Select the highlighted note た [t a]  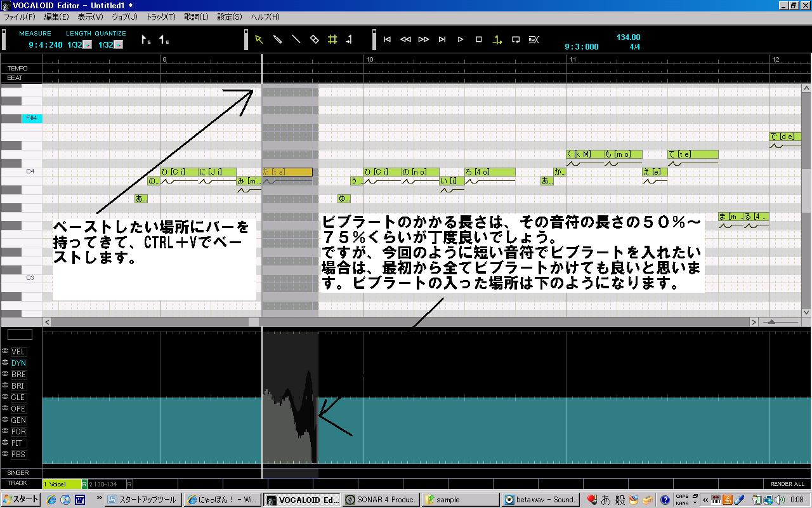287,172
